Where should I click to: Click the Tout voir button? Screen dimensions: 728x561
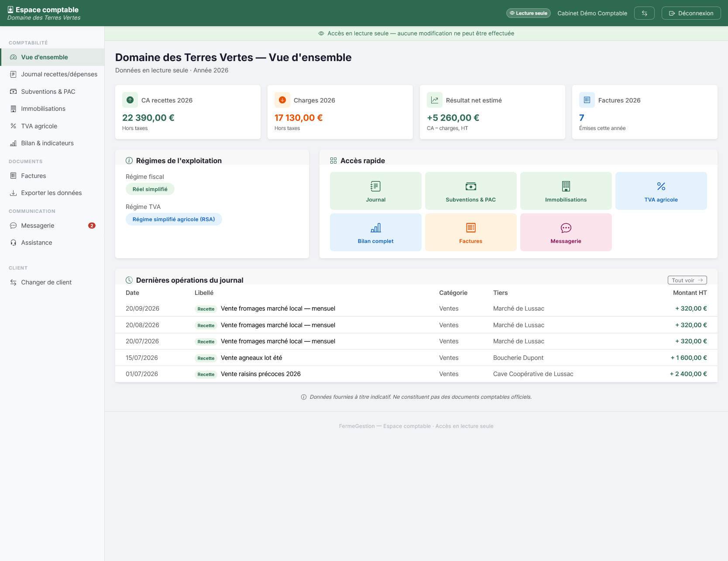[x=687, y=280]
